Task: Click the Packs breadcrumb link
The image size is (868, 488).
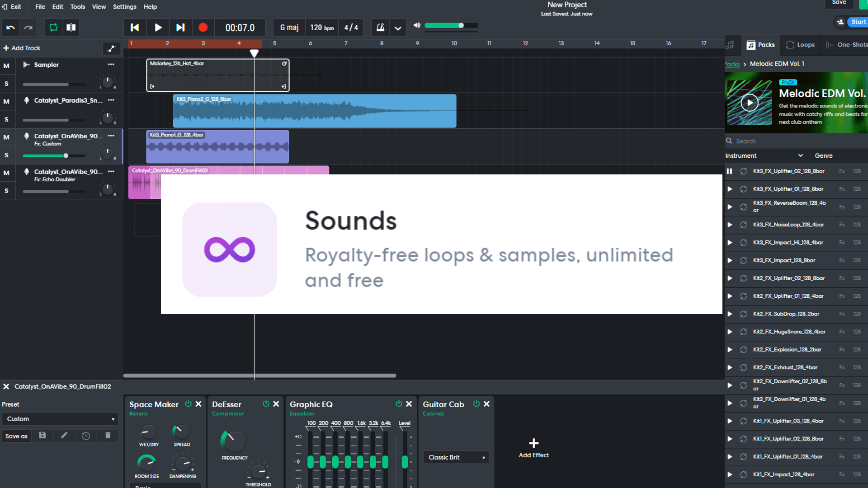Action: click(x=732, y=64)
